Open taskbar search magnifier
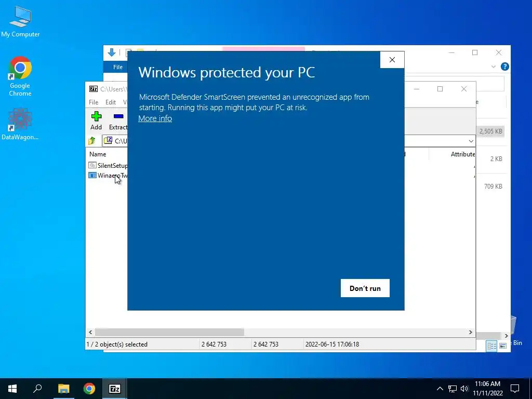 point(37,389)
